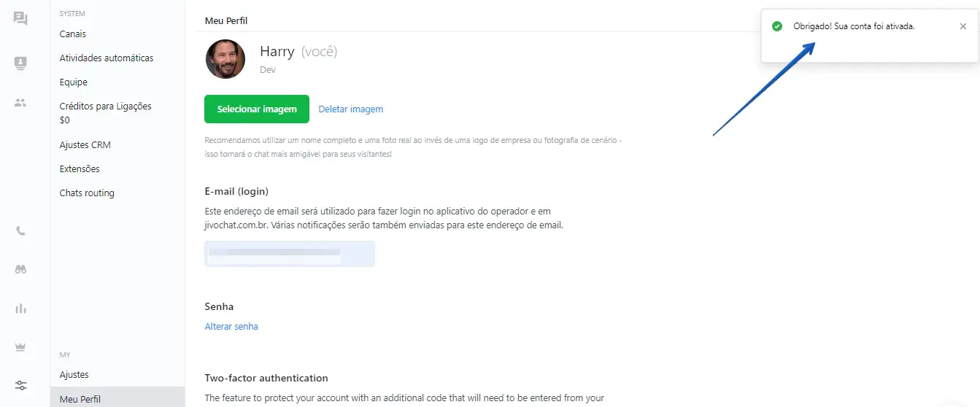Open the contacts card icon in sidebar
The width and height of the screenshot is (980, 407).
[20, 63]
